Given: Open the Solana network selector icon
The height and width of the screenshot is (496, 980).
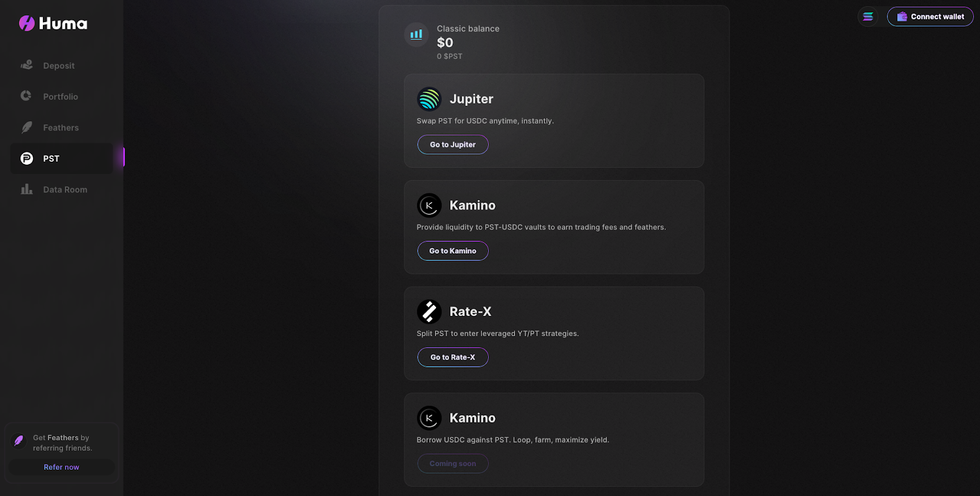Looking at the screenshot, I should pos(868,17).
